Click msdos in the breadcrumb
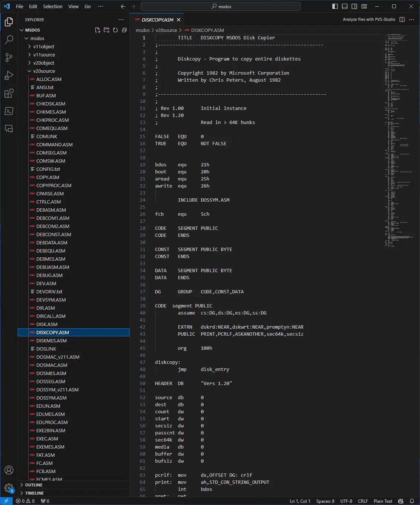420x505 pixels. point(143,30)
